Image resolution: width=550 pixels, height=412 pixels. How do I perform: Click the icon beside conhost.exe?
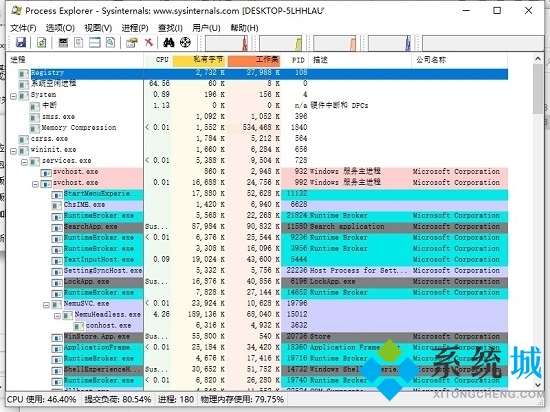coord(79,326)
